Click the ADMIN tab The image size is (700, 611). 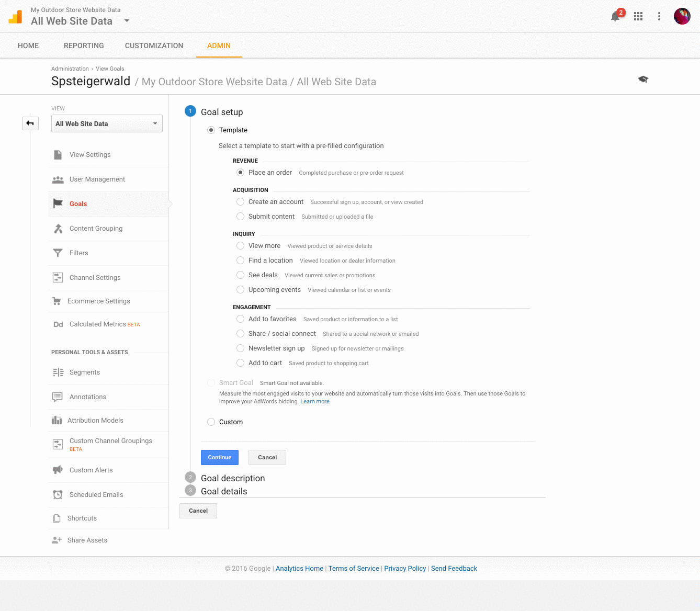tap(219, 46)
